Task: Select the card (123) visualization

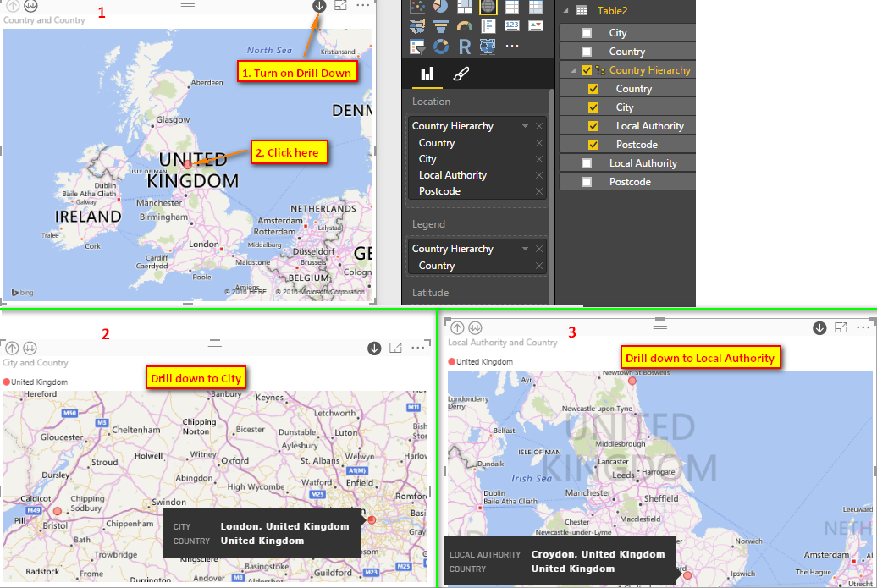Action: coord(512,26)
